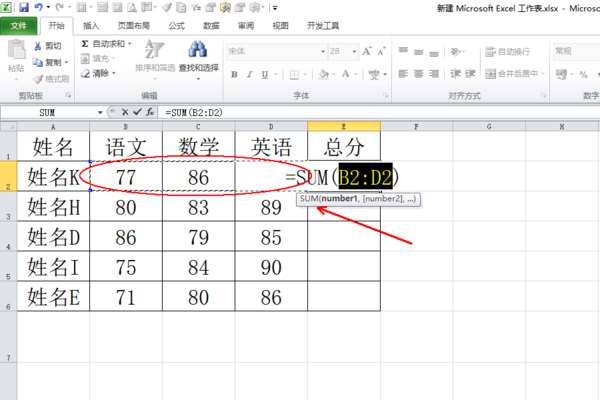The image size is (600, 400).
Task: Click the Copy (复制) icon
Action: click(x=38, y=62)
